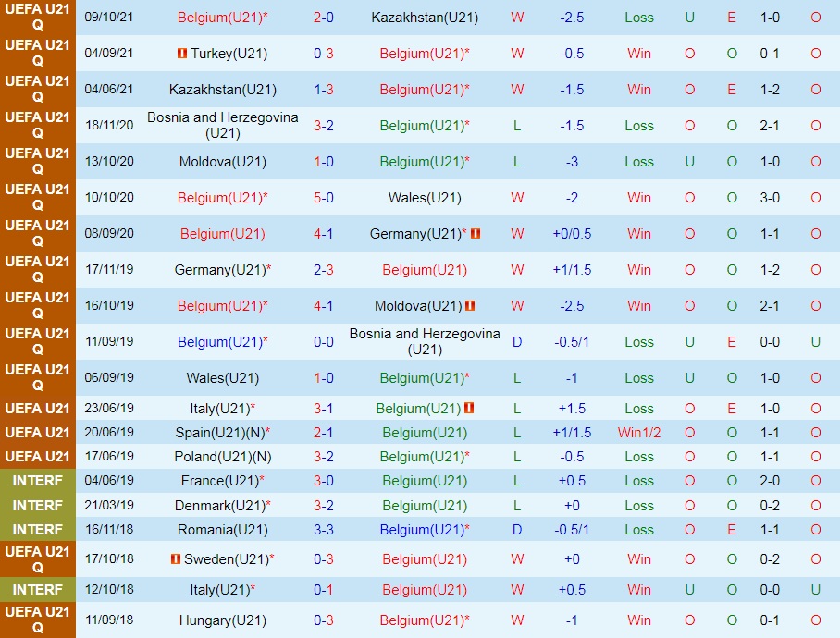Click the 3-3 score on 16/11/18
Viewport: 840px width, 638px height.
click(324, 530)
